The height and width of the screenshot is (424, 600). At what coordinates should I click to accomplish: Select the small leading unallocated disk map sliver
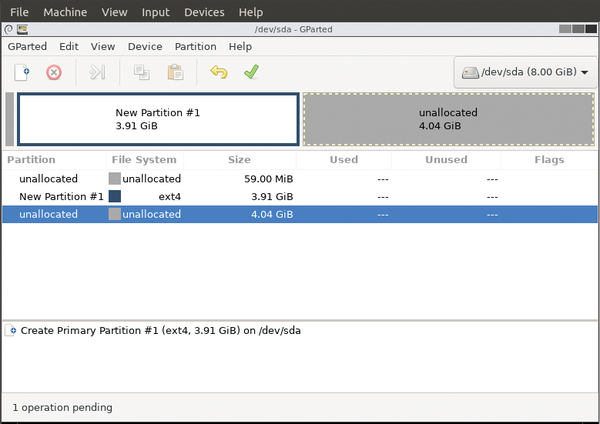pos(10,119)
